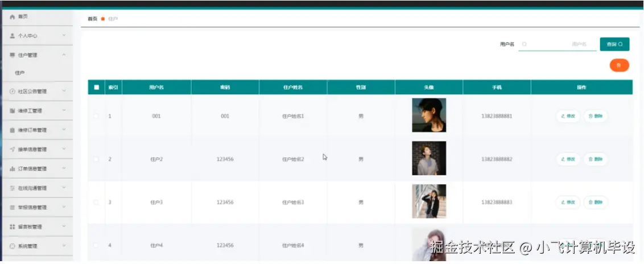Expand 维修订单管理 using its chevron

[64, 130]
